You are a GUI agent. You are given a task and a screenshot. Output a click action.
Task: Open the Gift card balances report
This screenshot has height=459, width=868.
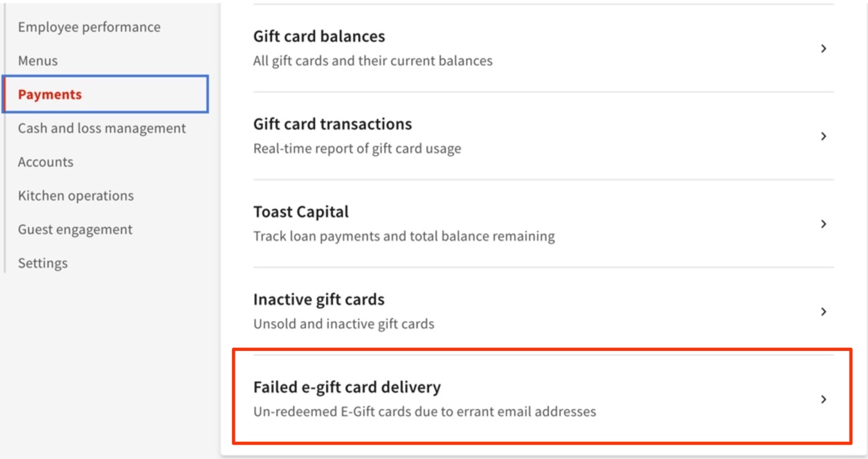point(318,36)
